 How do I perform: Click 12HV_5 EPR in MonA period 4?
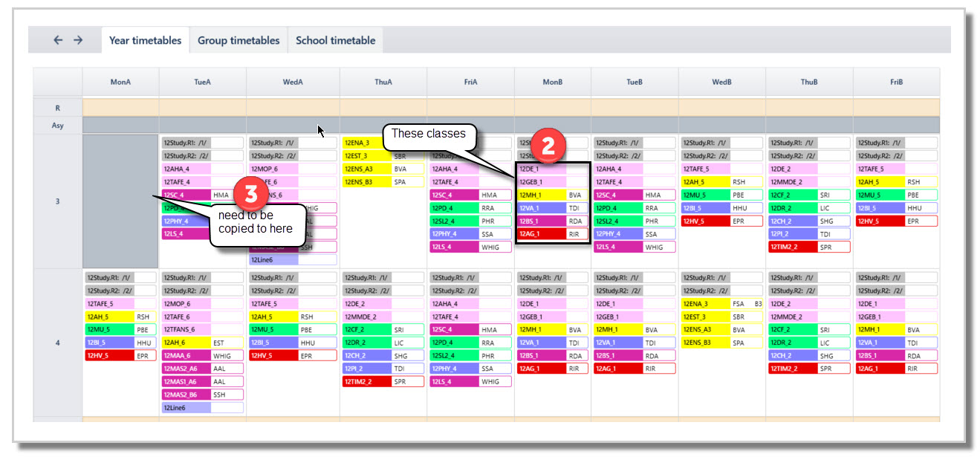coord(120,356)
